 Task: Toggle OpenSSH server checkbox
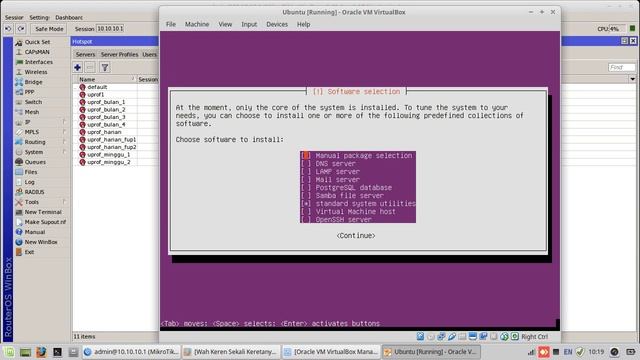(306, 220)
